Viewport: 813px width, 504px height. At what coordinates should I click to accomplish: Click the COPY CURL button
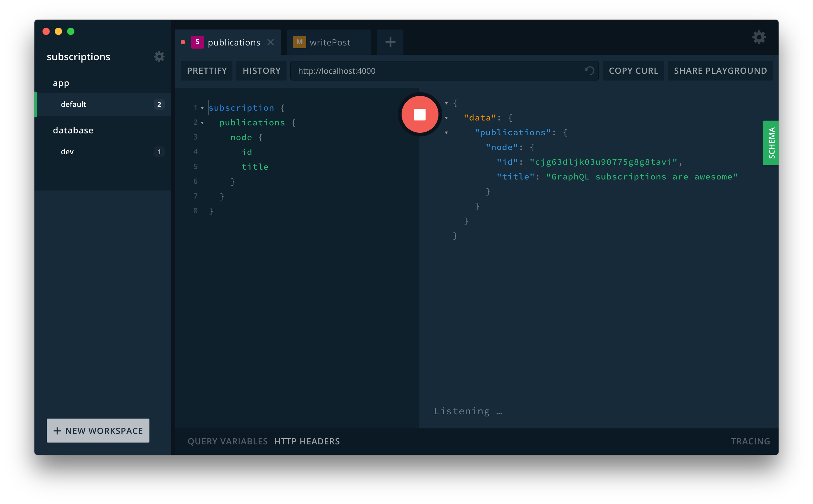(633, 71)
